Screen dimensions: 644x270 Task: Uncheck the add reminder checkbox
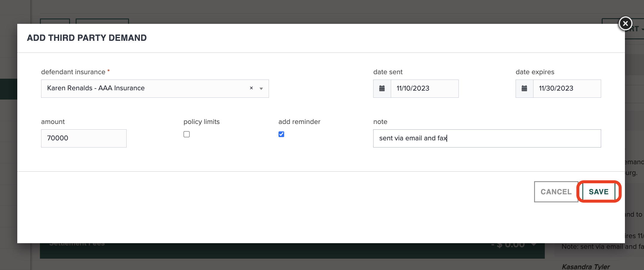pyautogui.click(x=281, y=134)
